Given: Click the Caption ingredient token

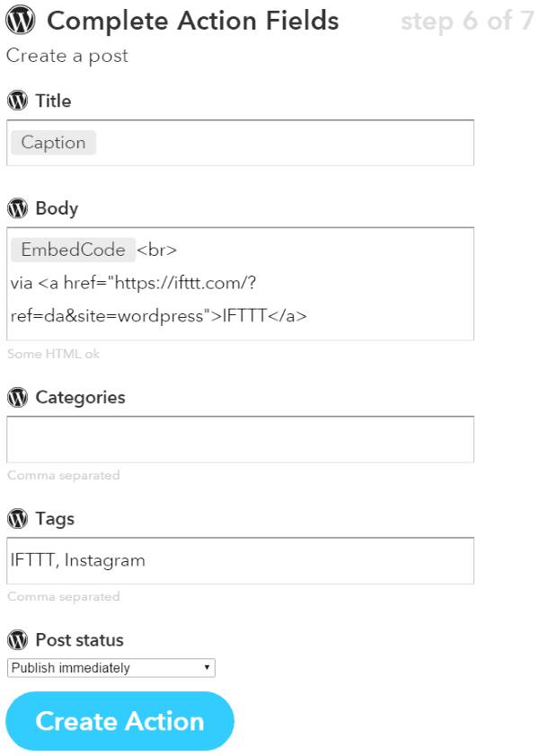Looking at the screenshot, I should [x=52, y=143].
